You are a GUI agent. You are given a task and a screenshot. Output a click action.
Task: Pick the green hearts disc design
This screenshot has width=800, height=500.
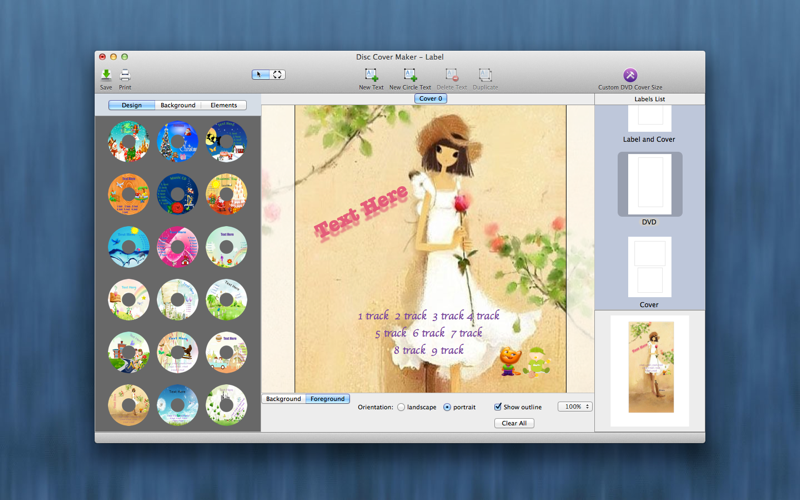tap(226, 405)
